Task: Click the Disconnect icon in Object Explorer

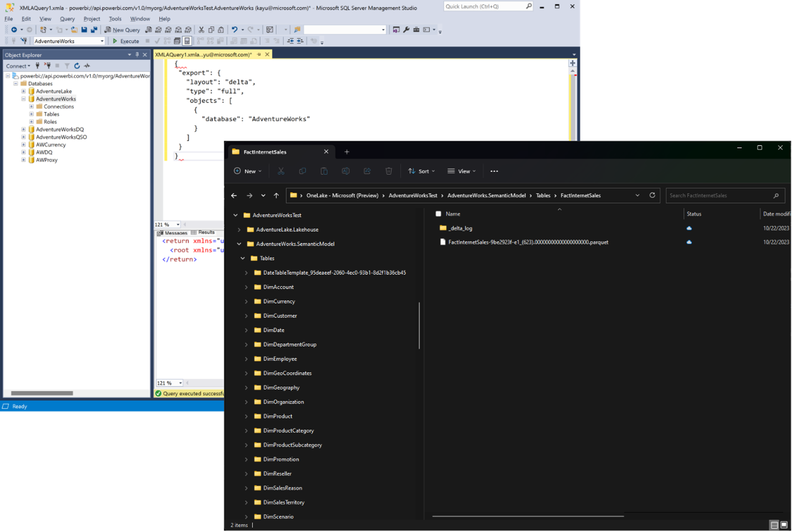Action: point(48,65)
